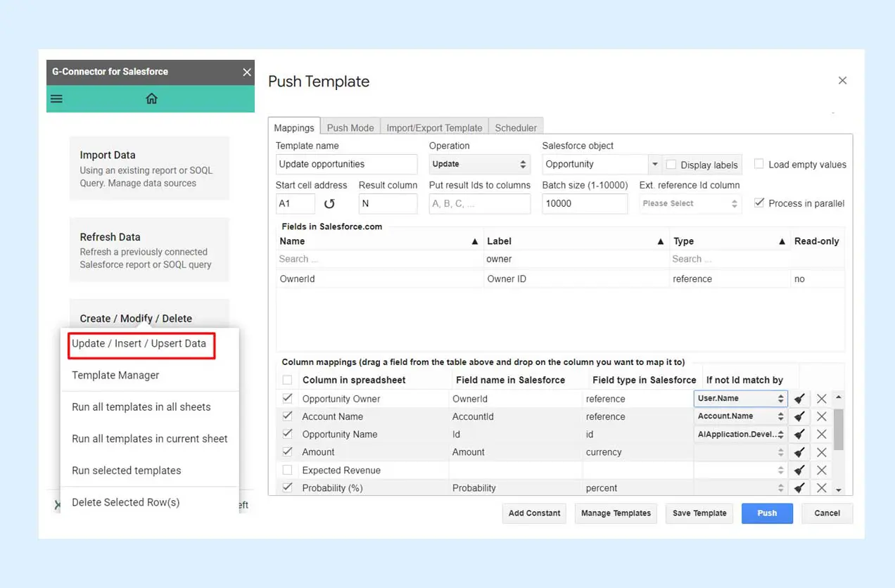Viewport: 895px width, 588px height.
Task: Uncheck the Process in parallel option
Action: click(759, 203)
